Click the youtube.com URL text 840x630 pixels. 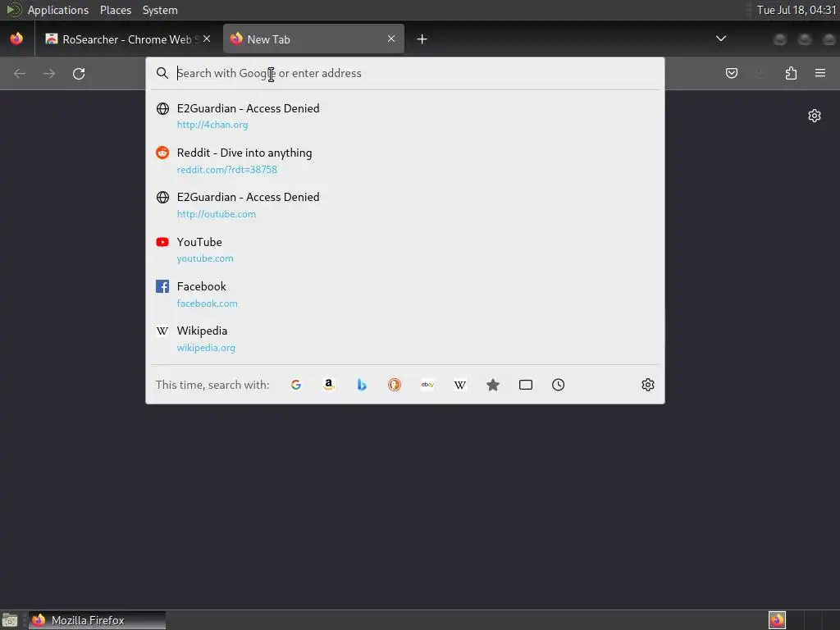[x=205, y=258]
